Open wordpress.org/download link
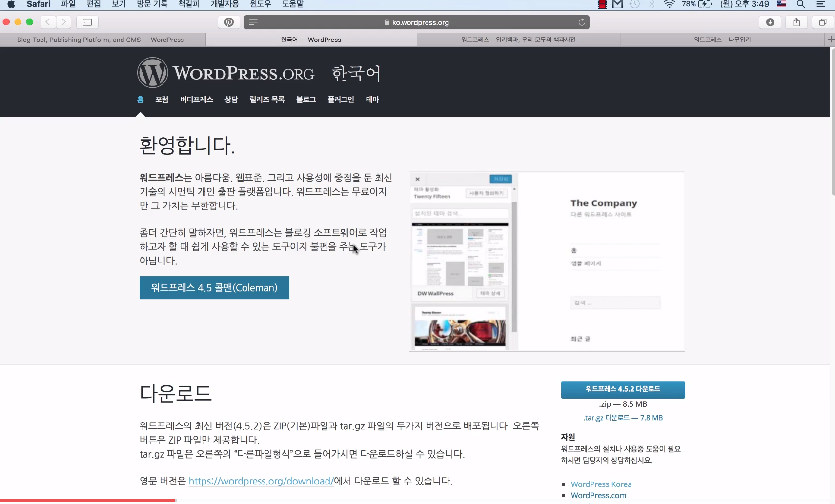The width and height of the screenshot is (835, 504). pos(261,481)
